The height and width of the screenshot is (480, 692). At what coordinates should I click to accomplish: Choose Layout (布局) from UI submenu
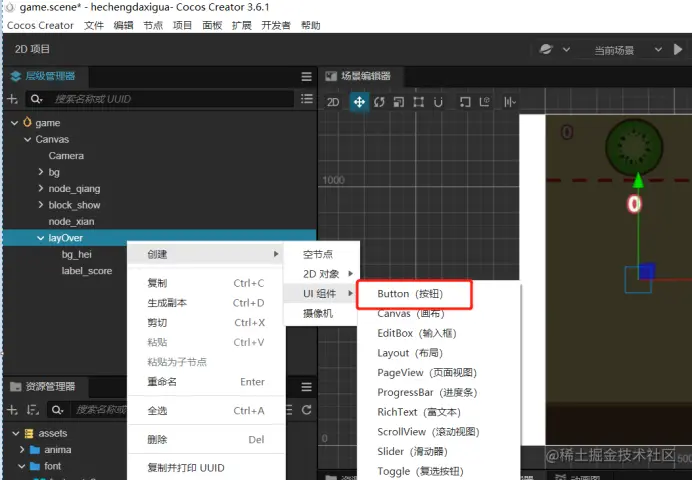pos(410,353)
